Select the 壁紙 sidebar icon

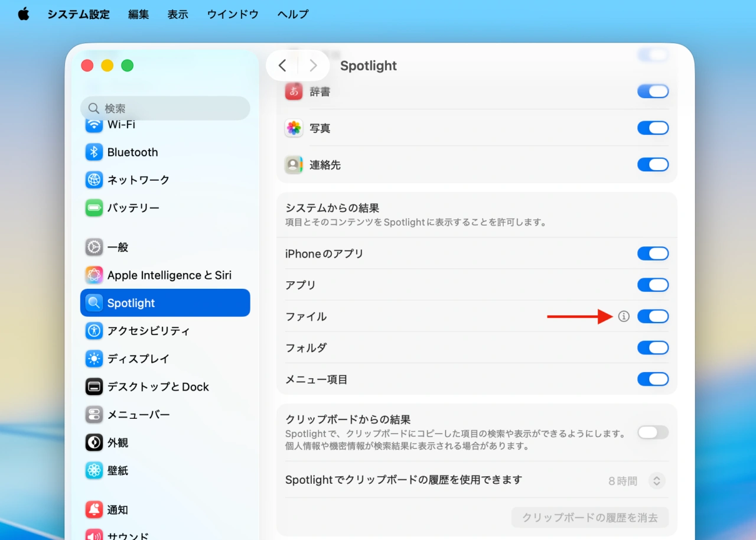point(94,470)
